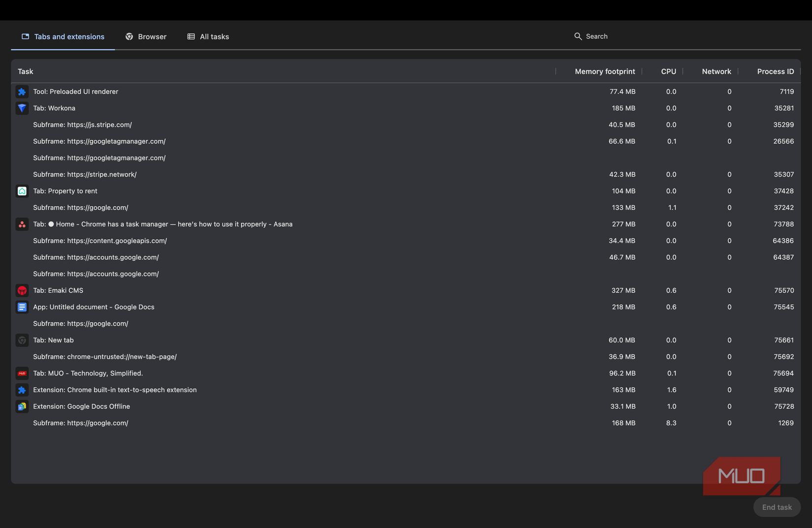Viewport: 812px width, 528px height.
Task: Click the puzzle-piece icon for the text-to-speech extension
Action: point(22,390)
